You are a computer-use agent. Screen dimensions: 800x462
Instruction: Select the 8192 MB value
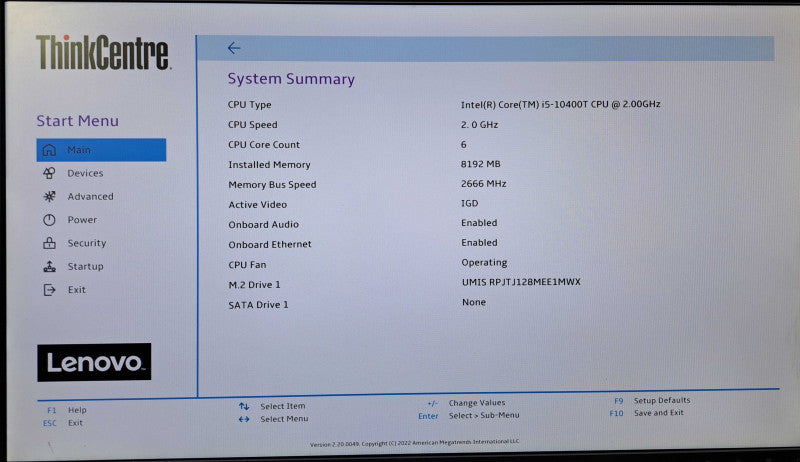click(481, 164)
